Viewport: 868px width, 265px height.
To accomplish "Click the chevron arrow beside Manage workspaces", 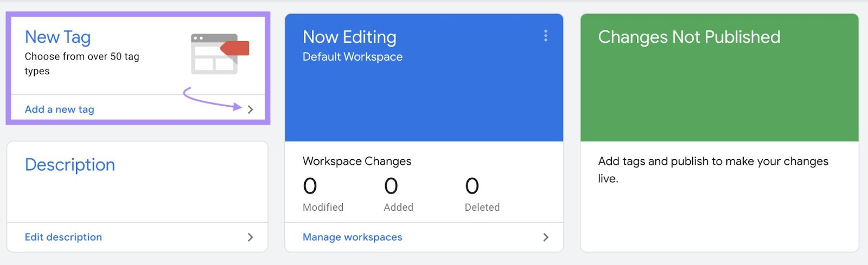I will pos(545,237).
